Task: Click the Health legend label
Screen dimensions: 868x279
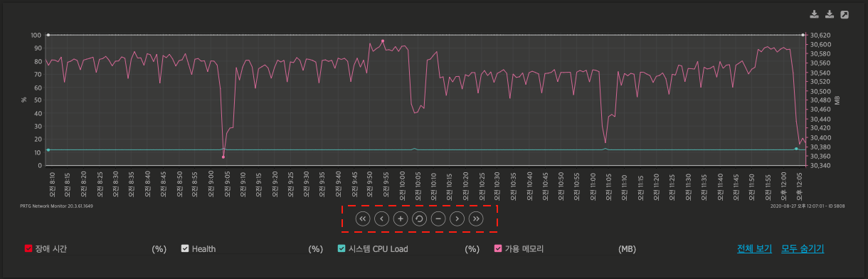Action: [x=203, y=249]
